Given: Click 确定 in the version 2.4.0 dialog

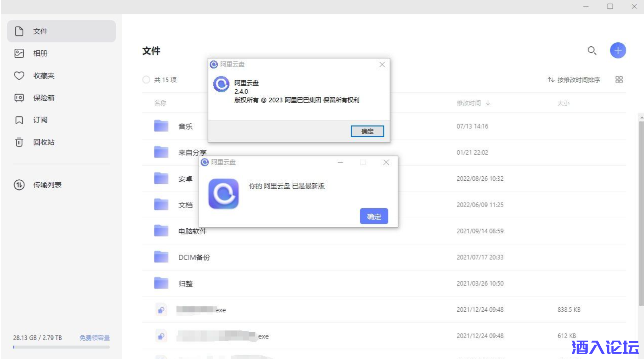Looking at the screenshot, I should [367, 131].
